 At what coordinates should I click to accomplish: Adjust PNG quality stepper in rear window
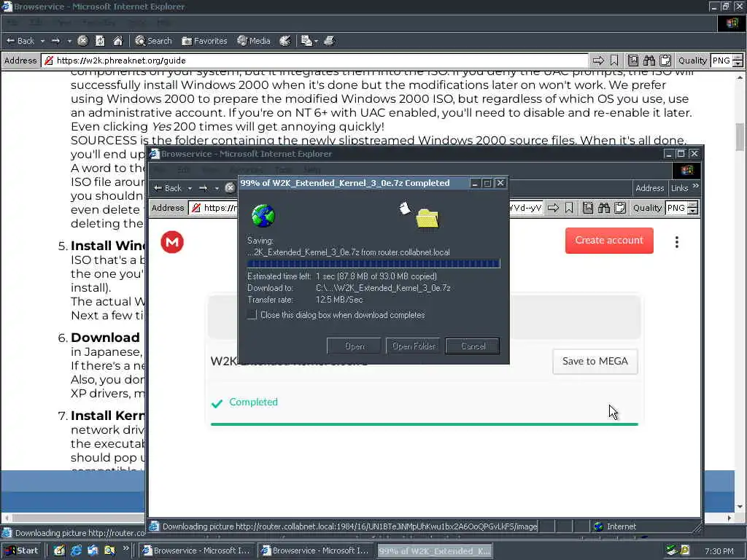738,61
